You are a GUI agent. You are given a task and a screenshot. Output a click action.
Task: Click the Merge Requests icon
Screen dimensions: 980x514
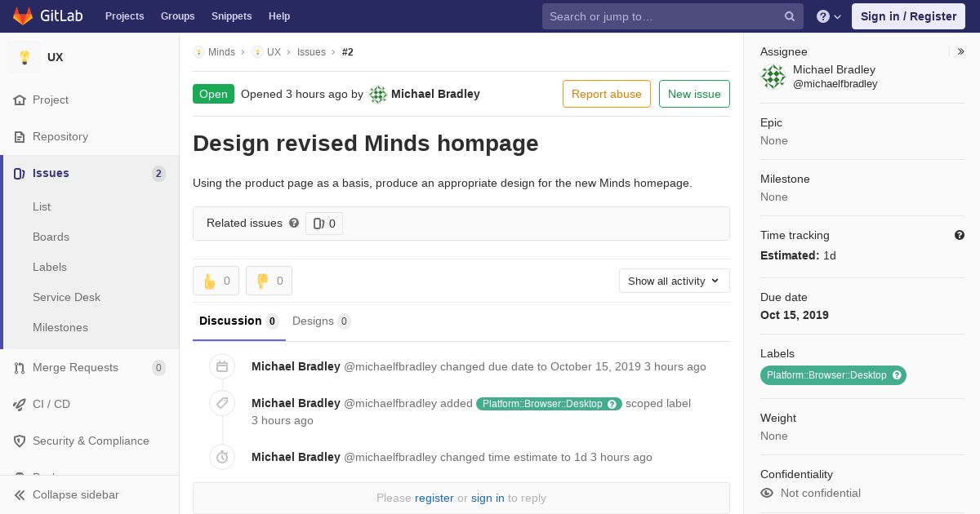coord(20,367)
